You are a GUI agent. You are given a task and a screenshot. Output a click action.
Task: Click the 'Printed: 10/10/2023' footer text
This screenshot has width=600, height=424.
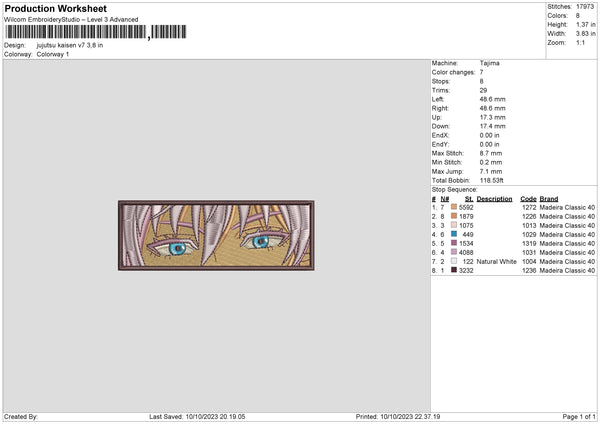point(398,417)
